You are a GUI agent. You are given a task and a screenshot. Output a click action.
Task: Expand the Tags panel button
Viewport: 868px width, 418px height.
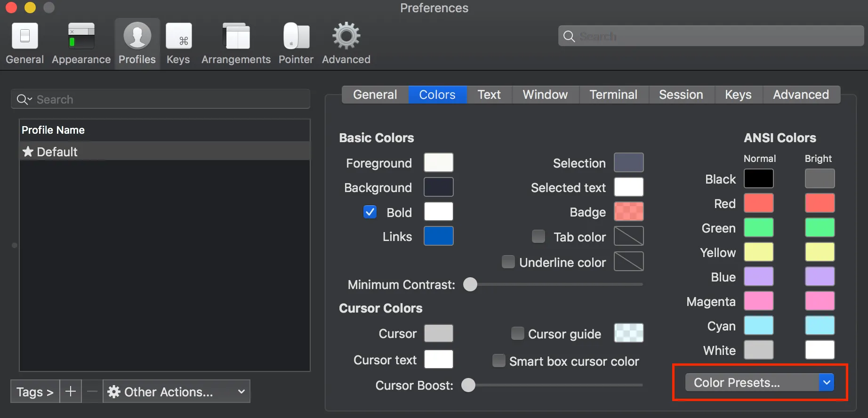tap(35, 392)
